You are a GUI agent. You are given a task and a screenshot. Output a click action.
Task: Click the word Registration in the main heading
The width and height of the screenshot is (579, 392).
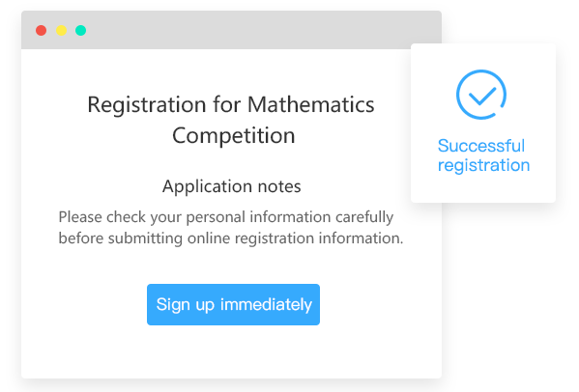[x=147, y=104]
